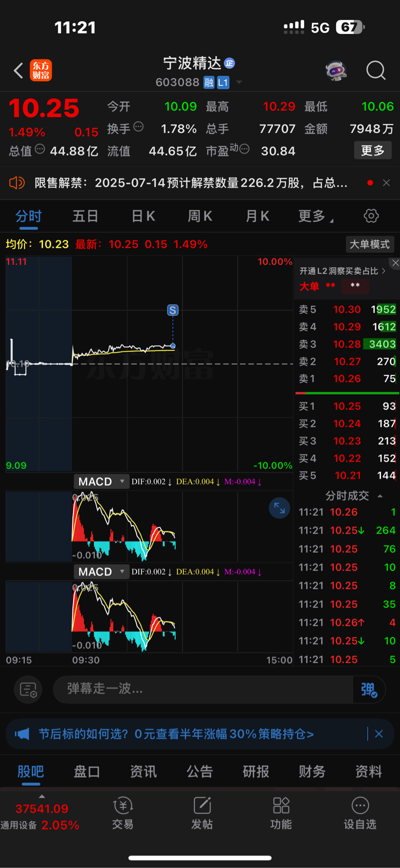Open 更多 quote details button
The image size is (400, 868).
373,151
